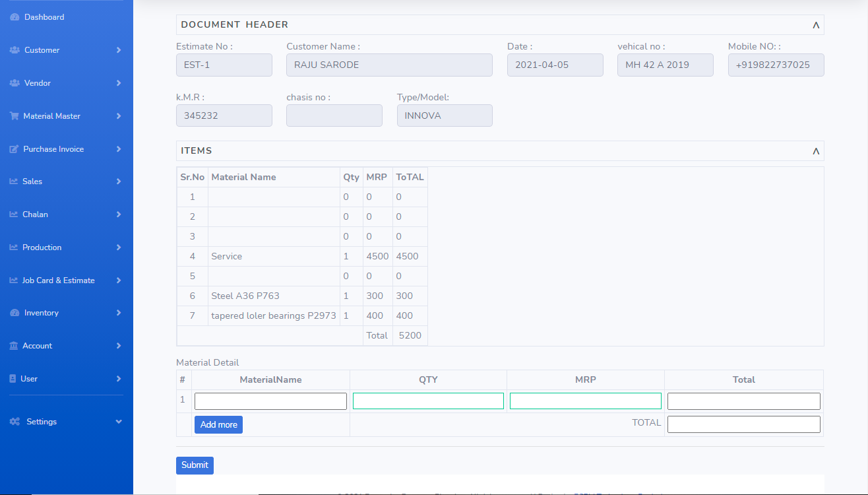The image size is (868, 495).
Task: Click the Account bank building icon
Action: click(14, 346)
